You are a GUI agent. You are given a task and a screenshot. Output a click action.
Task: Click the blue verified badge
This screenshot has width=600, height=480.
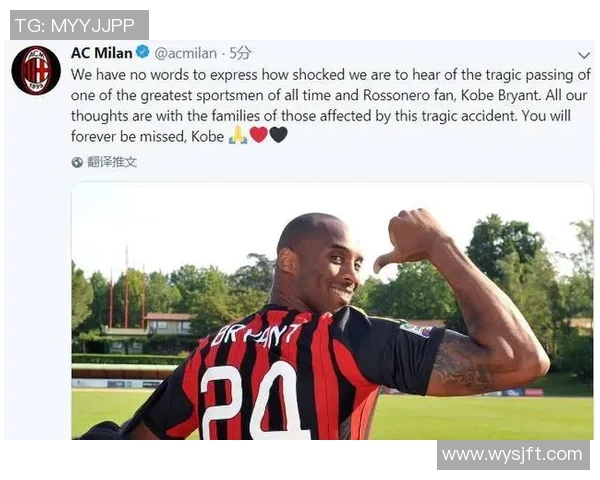(143, 52)
